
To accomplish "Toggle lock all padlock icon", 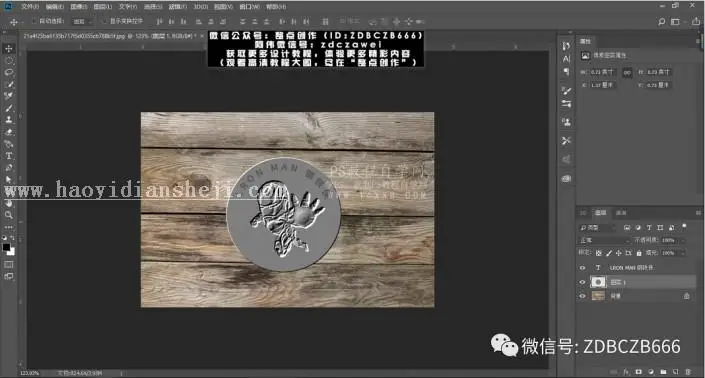I will (639, 253).
